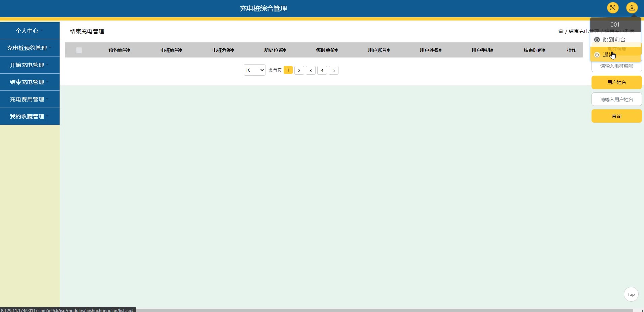Go to pagination page 3
The height and width of the screenshot is (312, 644).
coord(311,70)
